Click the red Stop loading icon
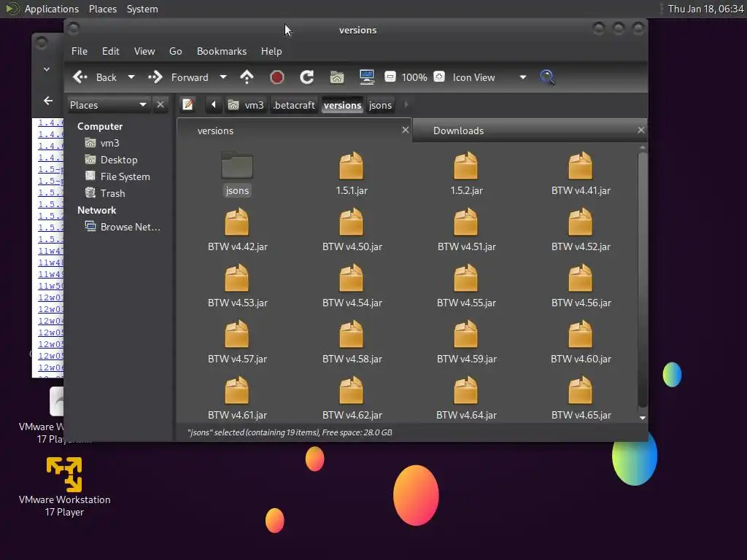 (x=276, y=77)
